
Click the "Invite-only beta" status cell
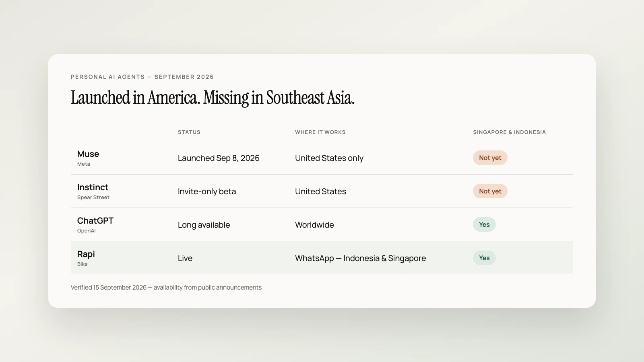pos(207,191)
